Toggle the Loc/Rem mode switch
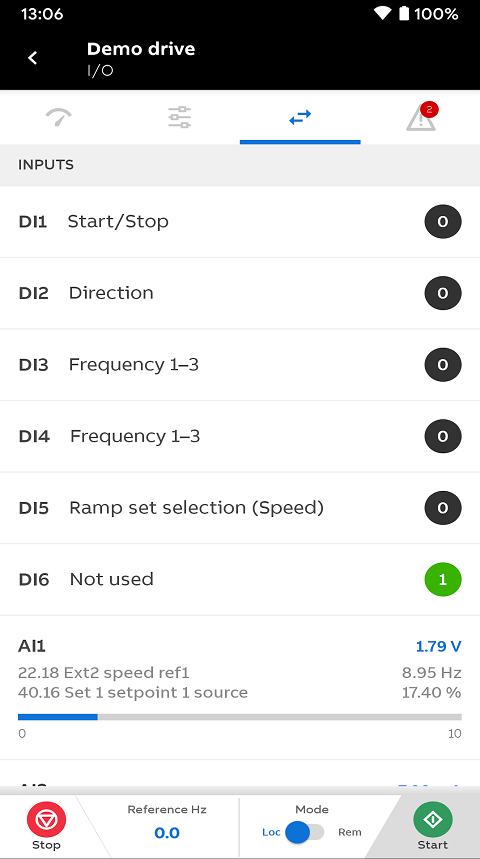This screenshot has height=859, width=480. (305, 833)
